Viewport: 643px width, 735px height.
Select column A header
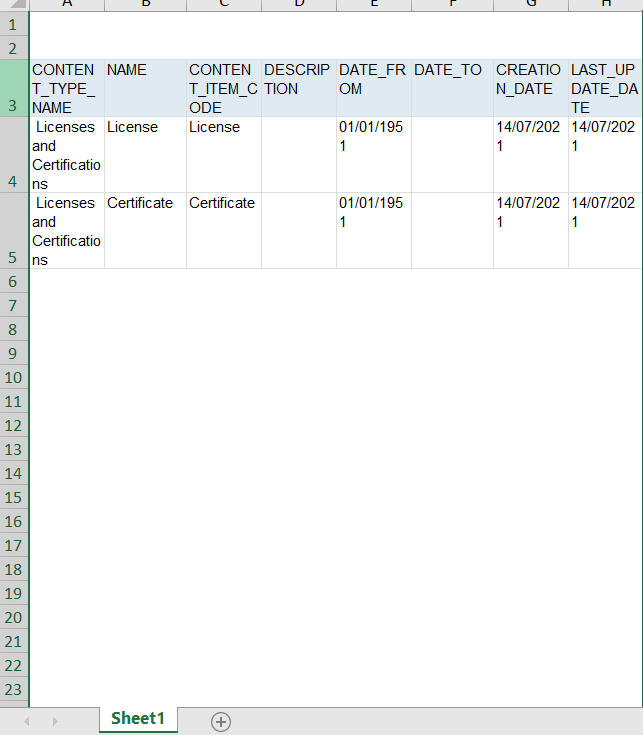pyautogui.click(x=67, y=5)
